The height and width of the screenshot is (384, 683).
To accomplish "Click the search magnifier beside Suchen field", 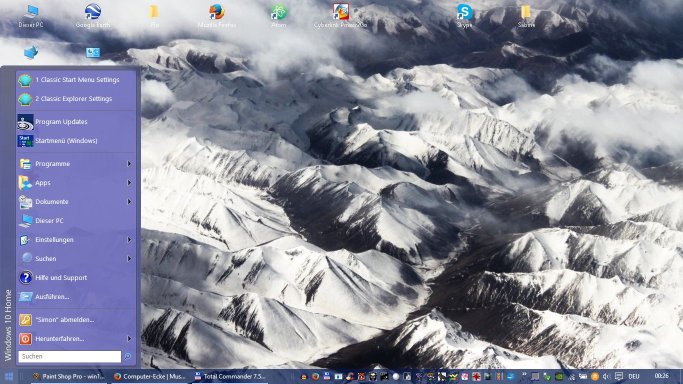I will 128,357.
